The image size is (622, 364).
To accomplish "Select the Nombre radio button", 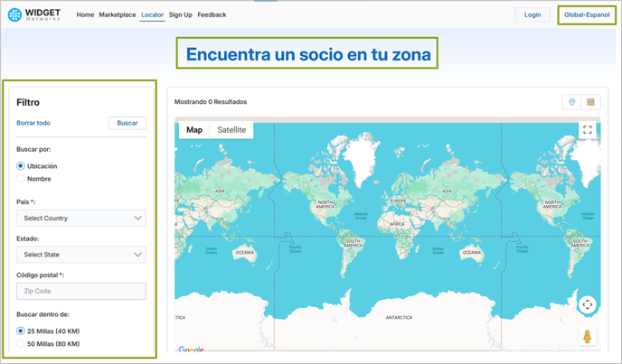I will coord(21,179).
